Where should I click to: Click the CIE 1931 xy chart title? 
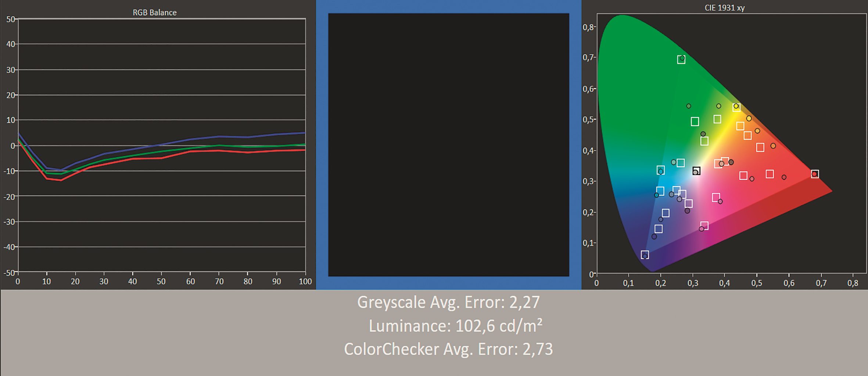(x=724, y=8)
